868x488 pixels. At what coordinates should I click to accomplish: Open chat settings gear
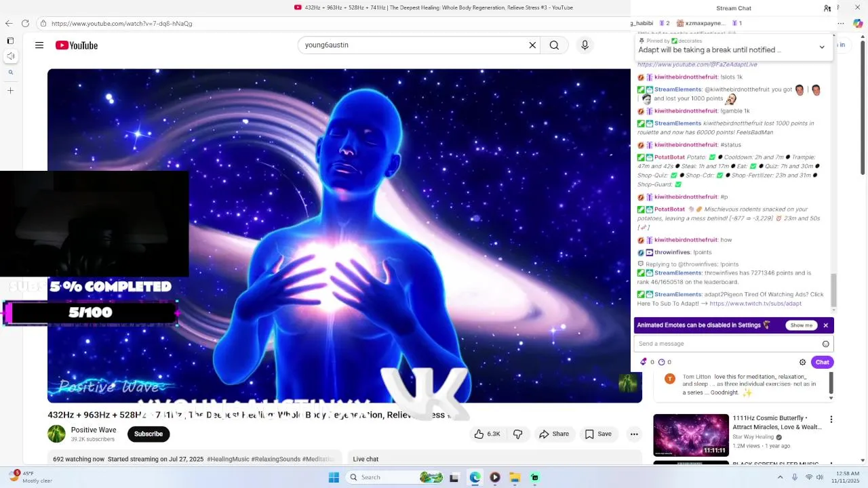coord(802,362)
